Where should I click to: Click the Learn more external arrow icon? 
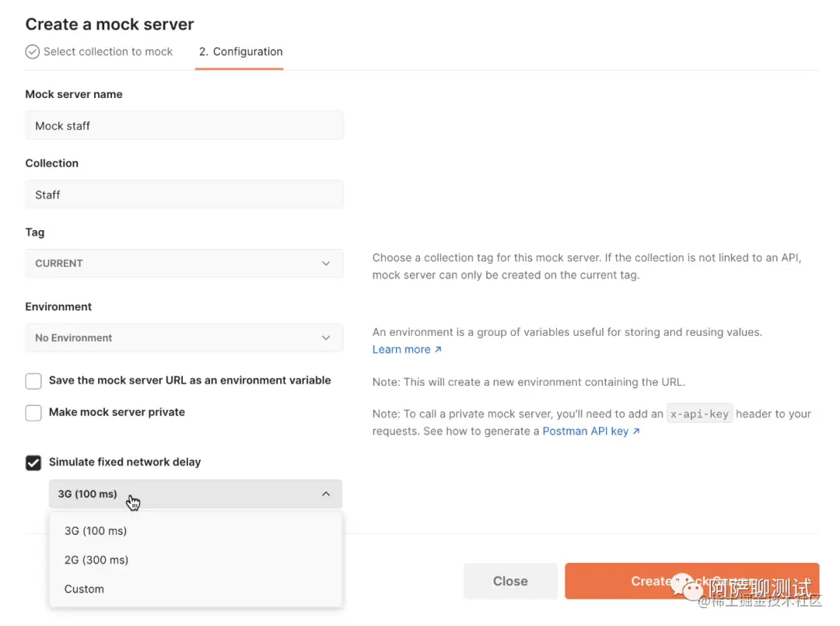[x=438, y=350]
